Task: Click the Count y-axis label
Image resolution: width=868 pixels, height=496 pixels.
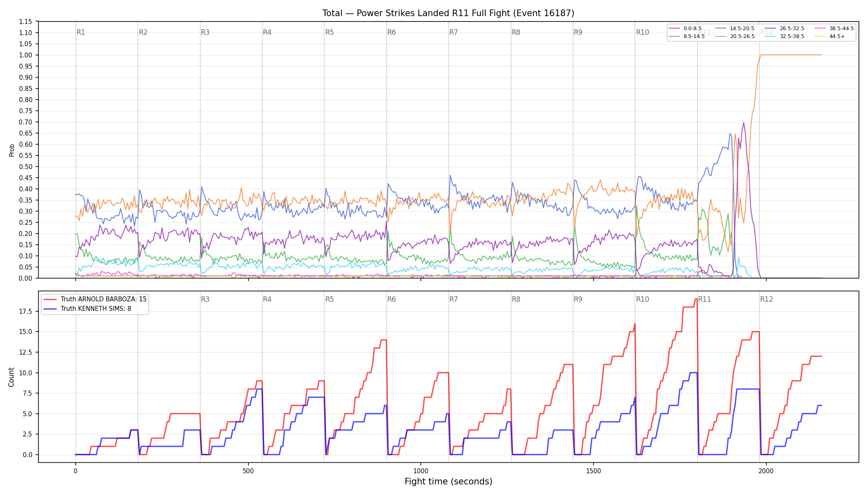Action: point(11,377)
